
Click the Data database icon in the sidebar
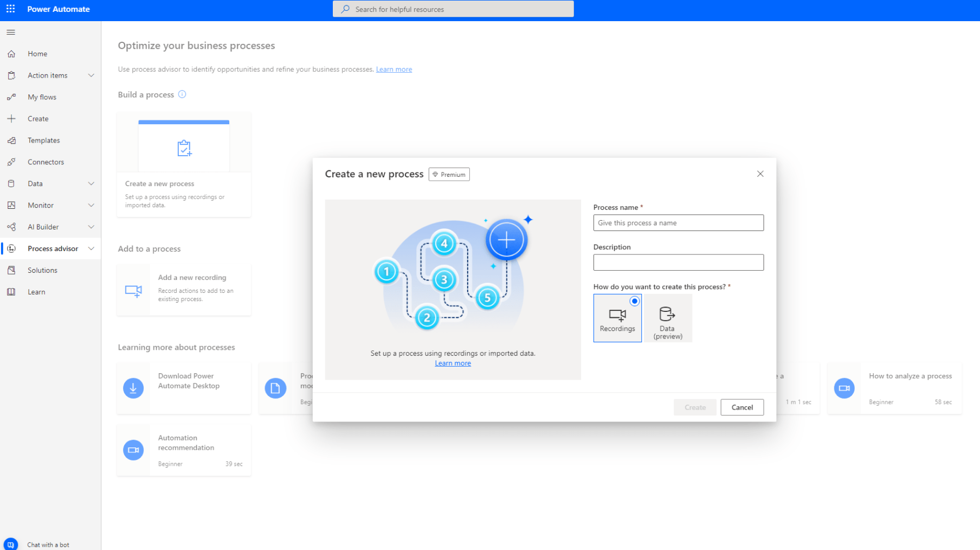click(x=11, y=183)
